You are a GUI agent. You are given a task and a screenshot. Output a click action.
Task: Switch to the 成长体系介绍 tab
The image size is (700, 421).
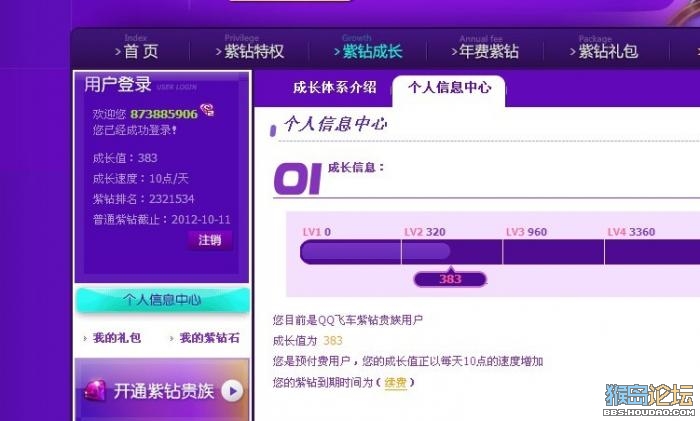pyautogui.click(x=335, y=88)
